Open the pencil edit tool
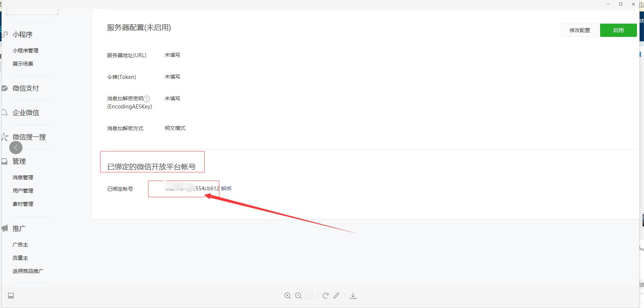Image resolution: width=644 pixels, height=308 pixels. coord(336,296)
